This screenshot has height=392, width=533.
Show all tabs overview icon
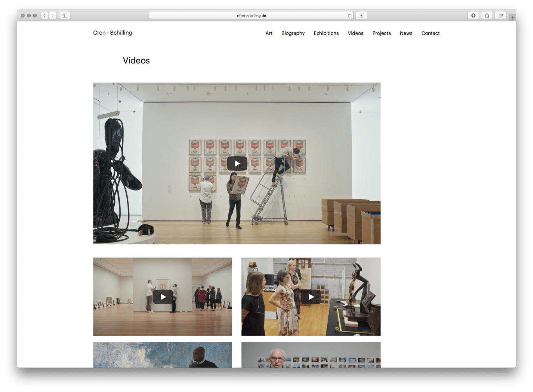click(x=501, y=16)
